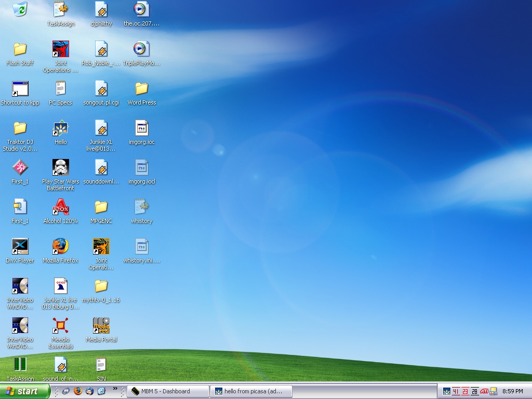532x399 pixels.
Task: Click the Picasa Hello system tray icon
Action: click(x=447, y=392)
